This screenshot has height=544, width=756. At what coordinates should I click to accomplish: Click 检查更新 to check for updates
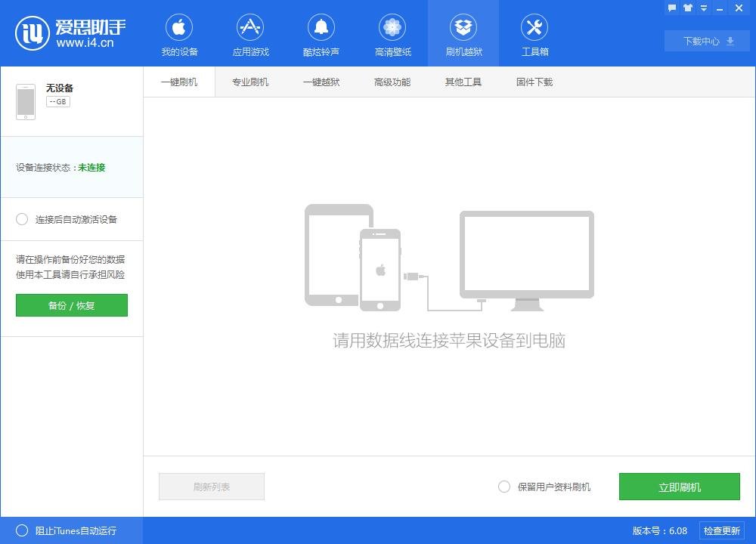pos(725,530)
